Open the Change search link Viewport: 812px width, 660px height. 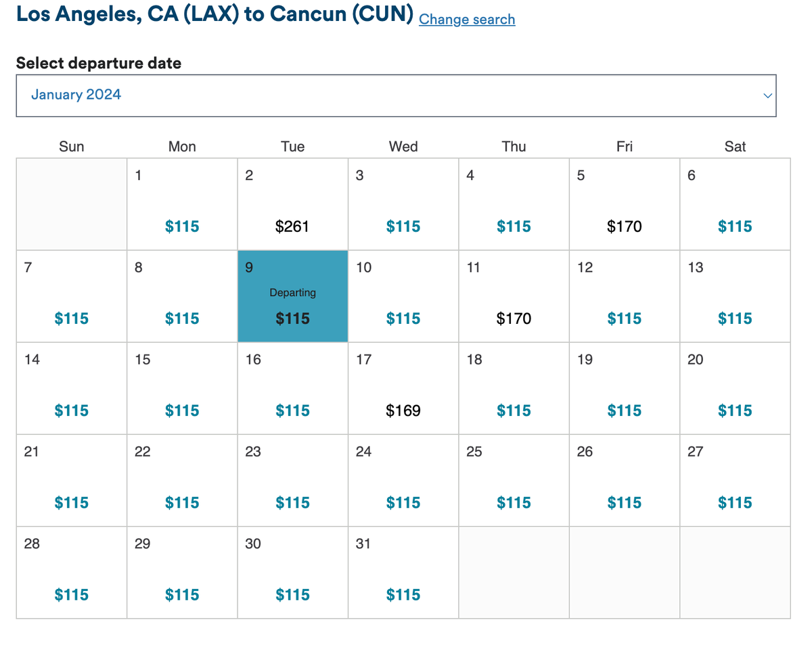(x=466, y=20)
